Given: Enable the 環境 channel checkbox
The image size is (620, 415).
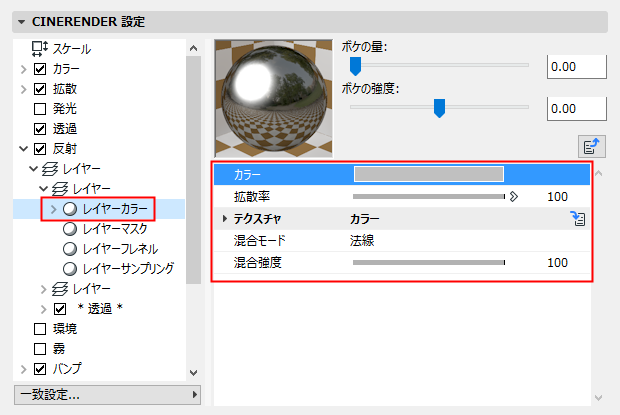Looking at the screenshot, I should (x=40, y=329).
